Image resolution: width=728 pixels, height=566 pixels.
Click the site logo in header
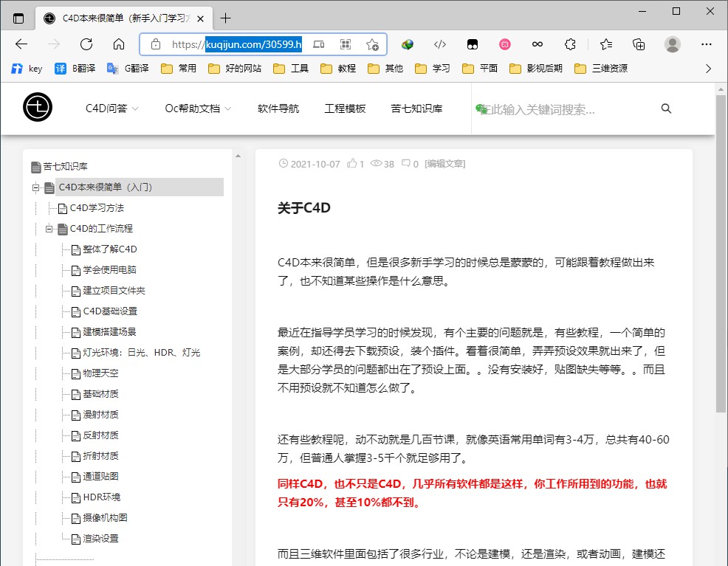pyautogui.click(x=38, y=107)
